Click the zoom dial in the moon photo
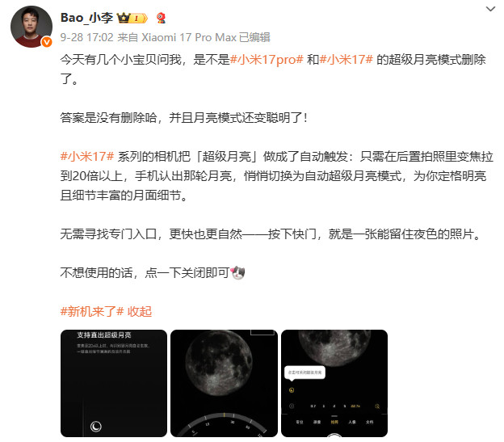Screen dimensions: 504x442 tap(224, 425)
